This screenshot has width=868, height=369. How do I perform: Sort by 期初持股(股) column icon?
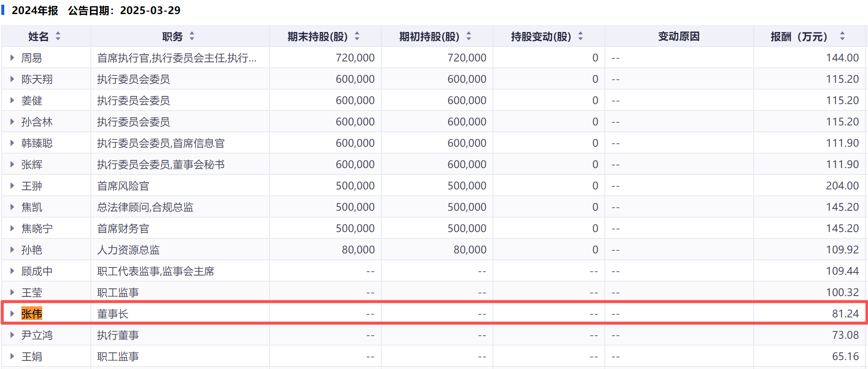469,37
